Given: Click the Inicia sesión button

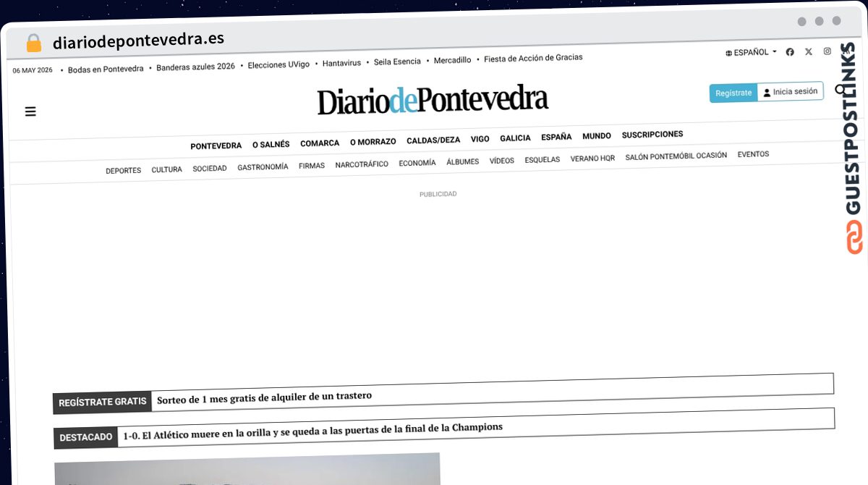Looking at the screenshot, I should (x=790, y=92).
